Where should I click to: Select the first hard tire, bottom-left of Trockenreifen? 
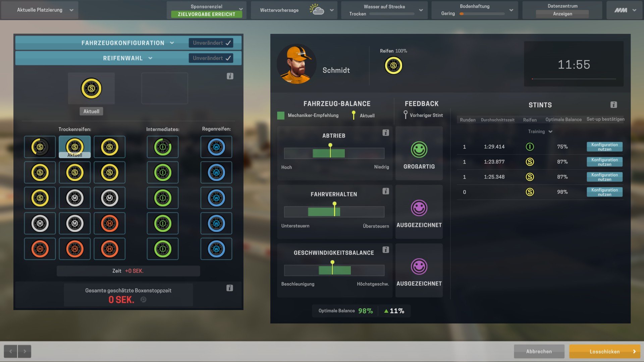click(x=40, y=249)
